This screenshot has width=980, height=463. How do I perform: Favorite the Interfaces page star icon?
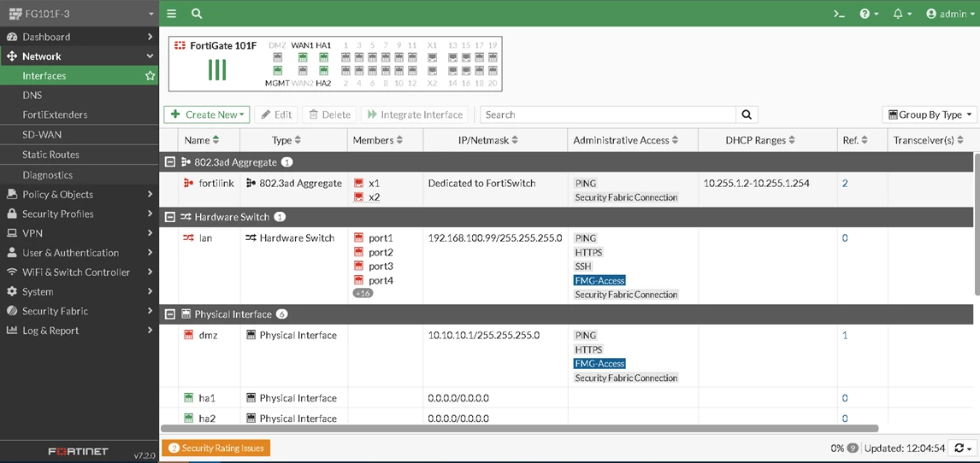pos(150,75)
